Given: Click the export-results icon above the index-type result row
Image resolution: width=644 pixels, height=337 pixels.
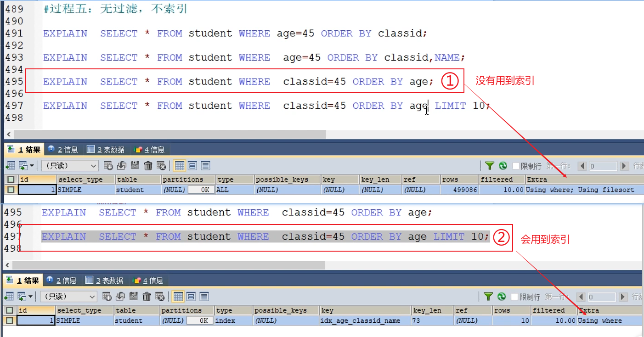Looking at the screenshot, I should point(9,297).
